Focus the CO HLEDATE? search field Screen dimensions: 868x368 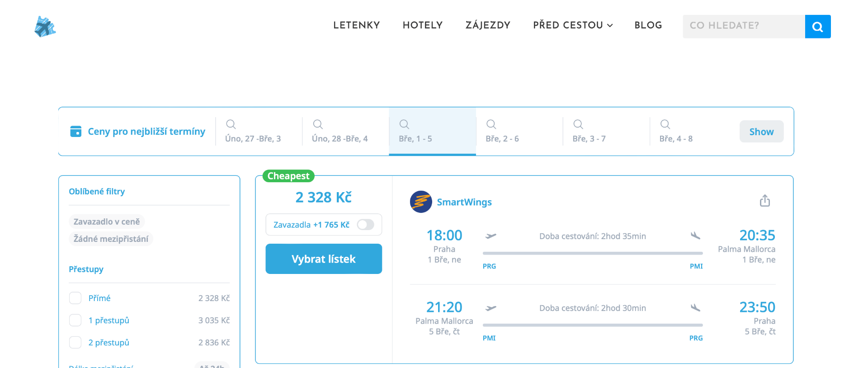click(x=743, y=26)
